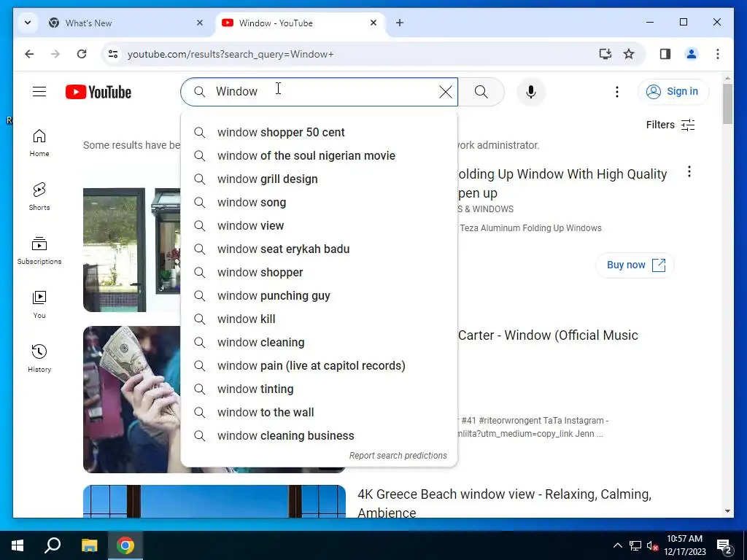Screen dimensions: 747x560
Task: Click the page vertical scrollbar thumb
Action: click(x=727, y=104)
